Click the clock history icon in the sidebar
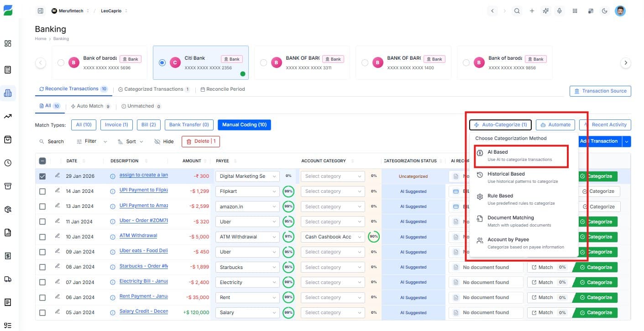 pos(7,163)
